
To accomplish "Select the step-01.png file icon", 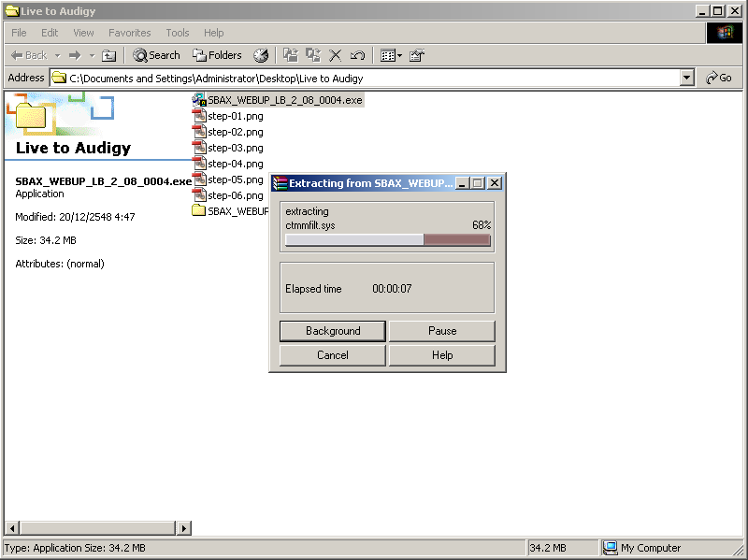I will (x=199, y=116).
